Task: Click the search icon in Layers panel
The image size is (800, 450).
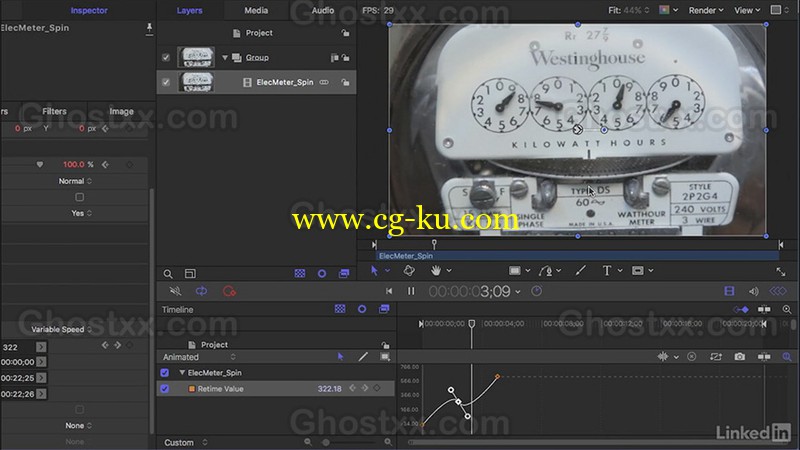Action: [168, 274]
